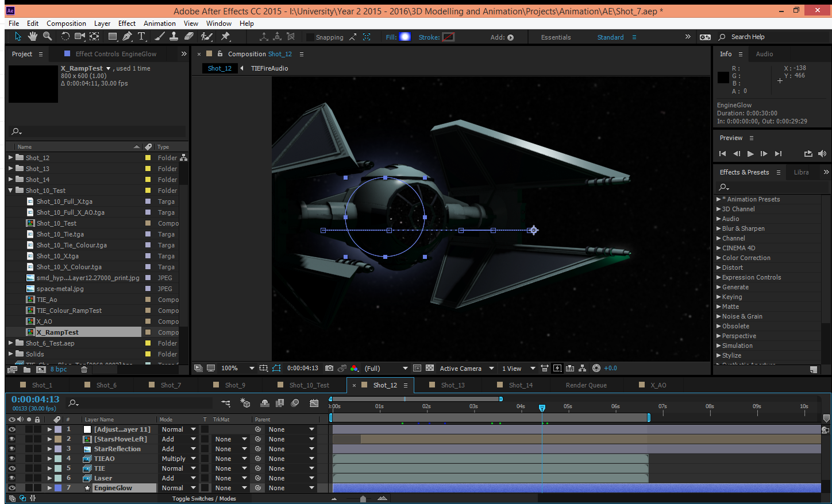The image size is (832, 504).
Task: Hide the Adjustment Layer 11 layer
Action: (x=11, y=429)
